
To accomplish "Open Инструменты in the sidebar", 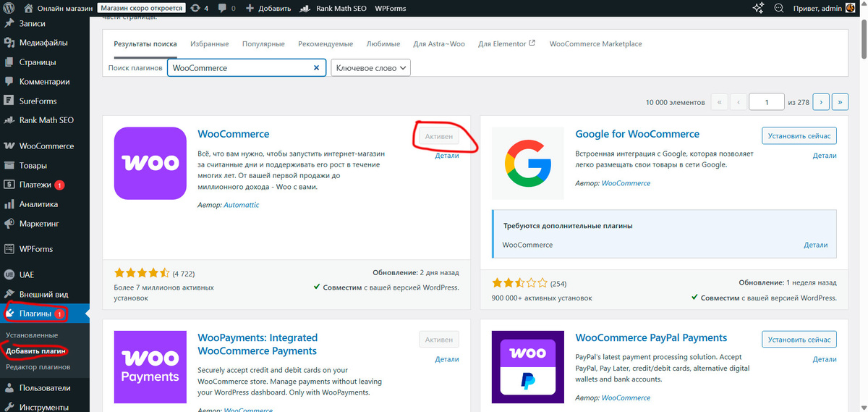I will [x=45, y=407].
